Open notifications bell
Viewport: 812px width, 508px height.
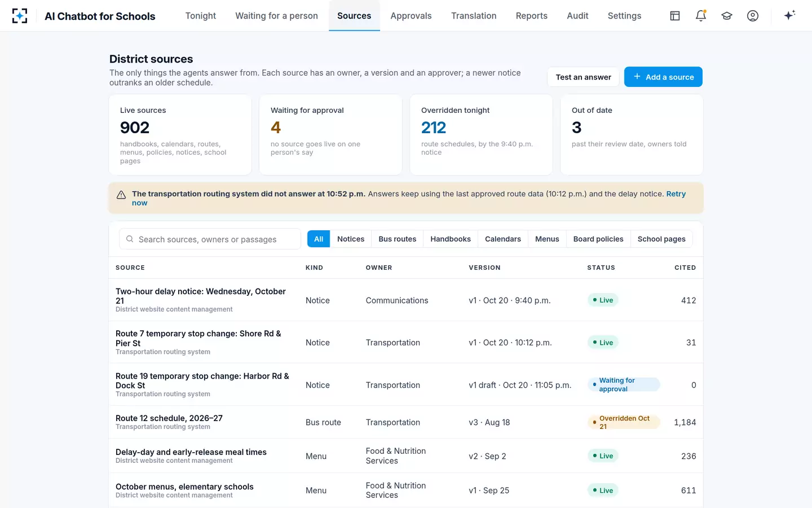pyautogui.click(x=701, y=16)
